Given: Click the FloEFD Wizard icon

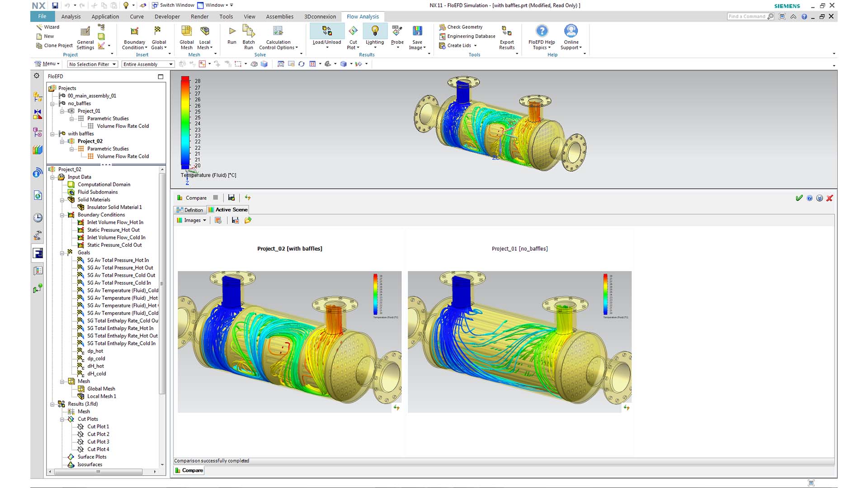Looking at the screenshot, I should point(40,27).
